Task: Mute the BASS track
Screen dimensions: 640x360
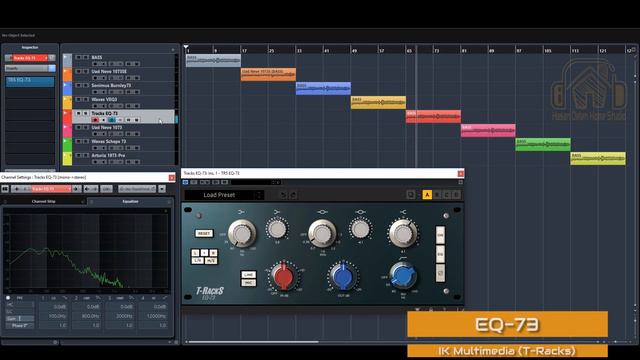Action: click(x=78, y=58)
